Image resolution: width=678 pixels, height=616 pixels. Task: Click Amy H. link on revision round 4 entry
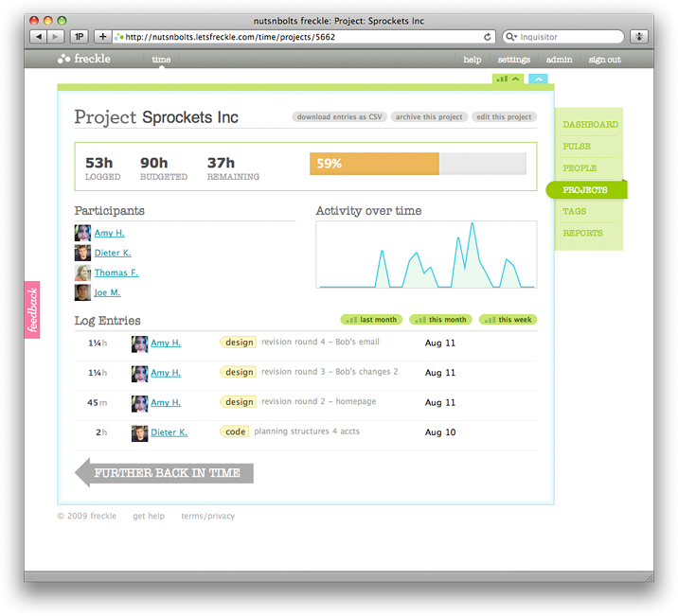(166, 343)
